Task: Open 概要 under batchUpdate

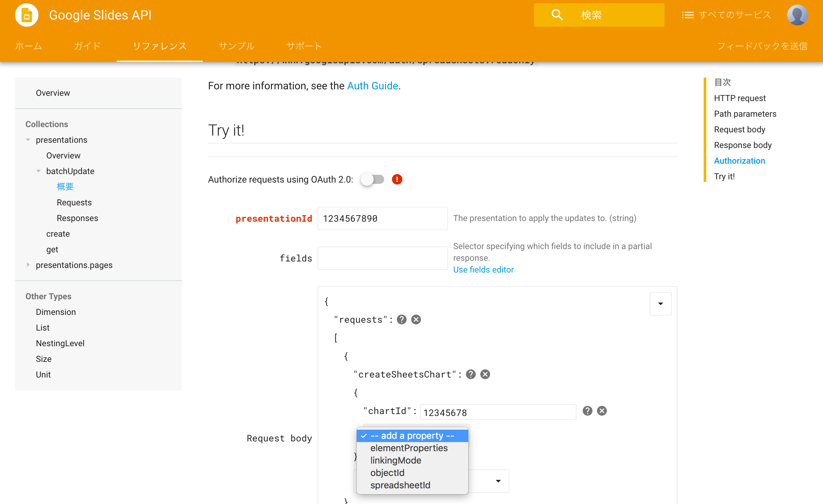Action: point(65,187)
